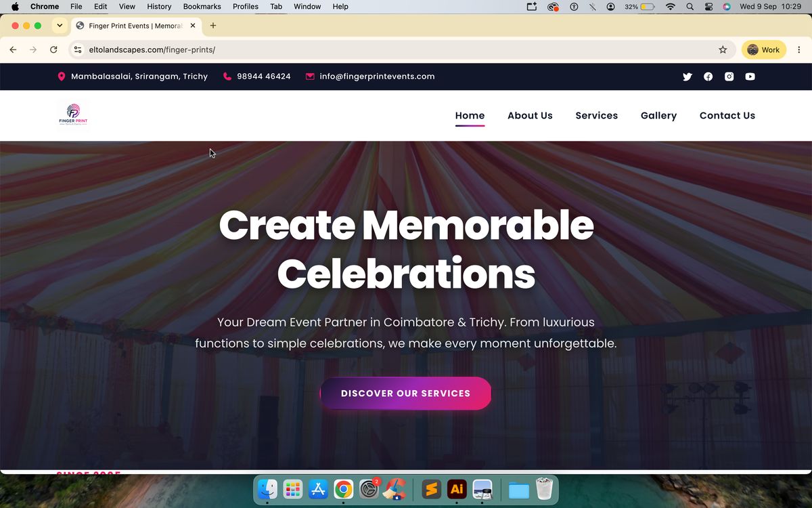Open the Trash in the dock
Viewport: 812px width, 508px height.
coord(544,489)
